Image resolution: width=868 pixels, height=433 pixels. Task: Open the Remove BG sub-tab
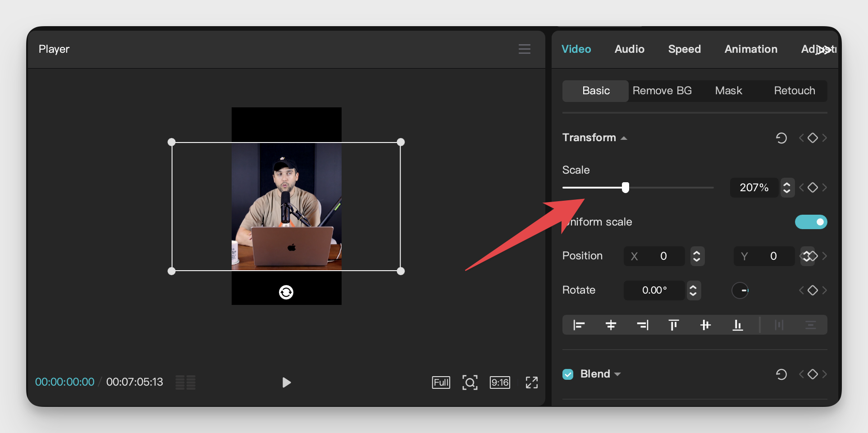pyautogui.click(x=662, y=91)
